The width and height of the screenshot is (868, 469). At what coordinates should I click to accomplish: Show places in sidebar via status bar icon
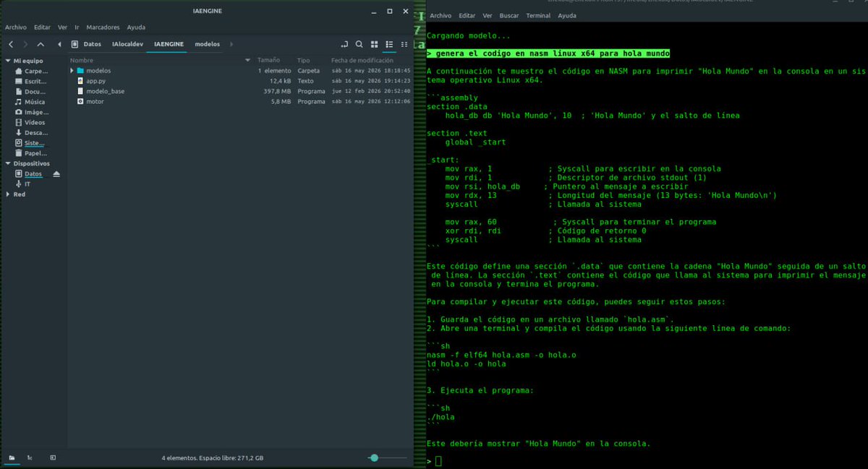click(x=12, y=458)
